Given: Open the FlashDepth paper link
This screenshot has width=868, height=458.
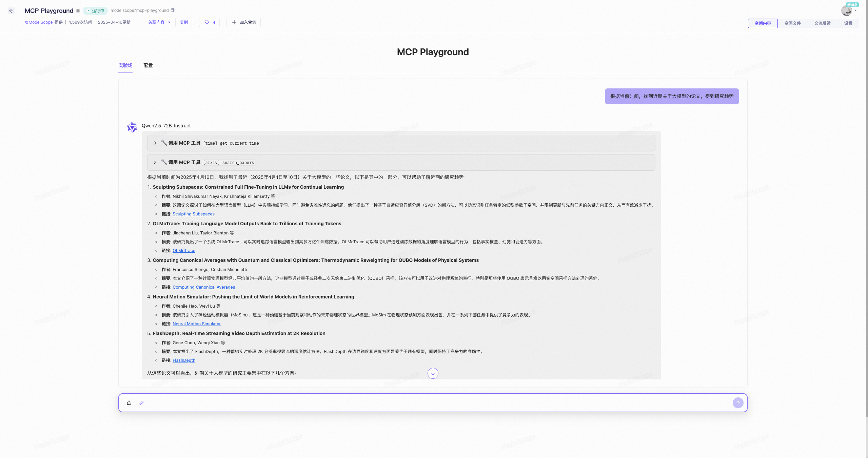Looking at the screenshot, I should [x=184, y=360].
